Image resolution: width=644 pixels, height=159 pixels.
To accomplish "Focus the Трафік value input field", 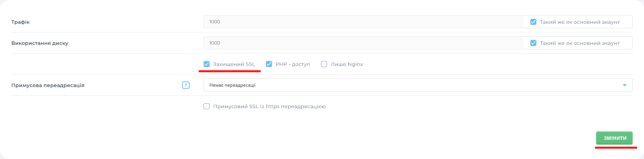I will (363, 22).
